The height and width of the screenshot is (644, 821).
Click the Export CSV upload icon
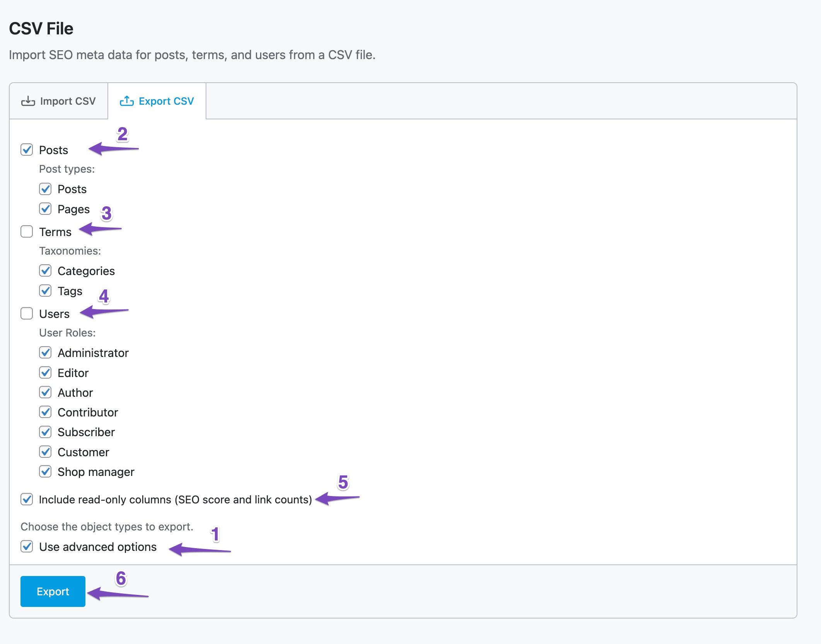[127, 101]
